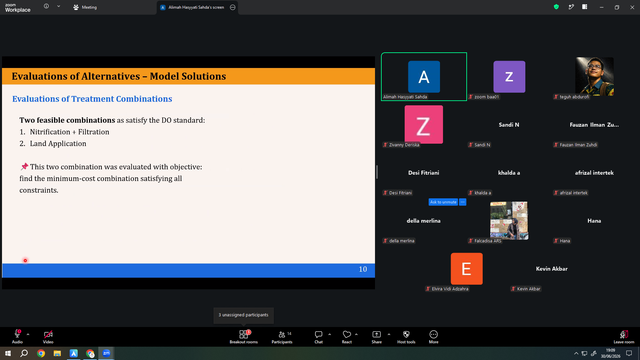The height and width of the screenshot is (360, 640).
Task: Click the panel divider handle beside shared slide
Action: [377, 172]
